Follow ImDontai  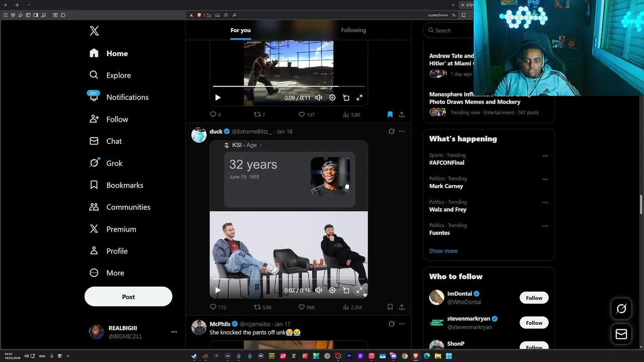tap(534, 298)
